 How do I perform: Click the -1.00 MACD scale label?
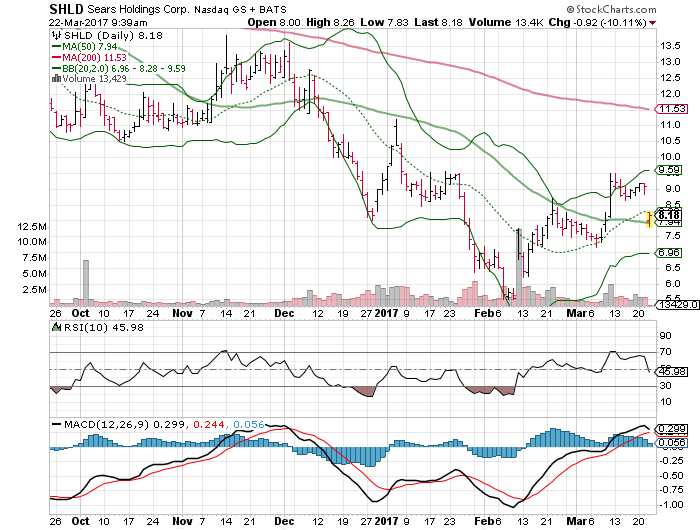point(671,505)
